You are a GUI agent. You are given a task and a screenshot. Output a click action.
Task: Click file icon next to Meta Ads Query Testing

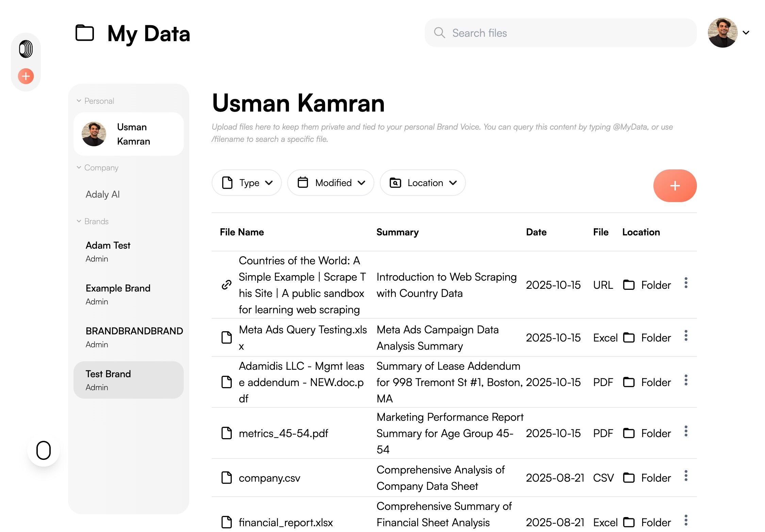[x=227, y=337]
